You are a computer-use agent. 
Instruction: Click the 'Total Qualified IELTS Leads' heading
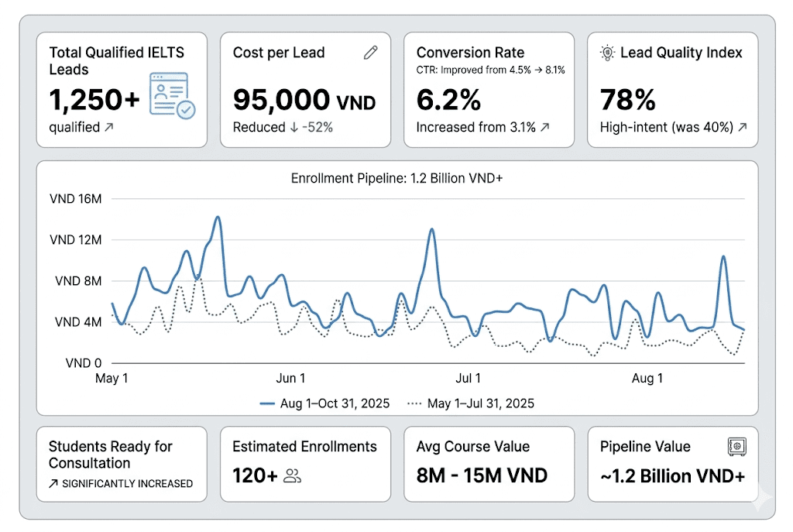coord(117,60)
